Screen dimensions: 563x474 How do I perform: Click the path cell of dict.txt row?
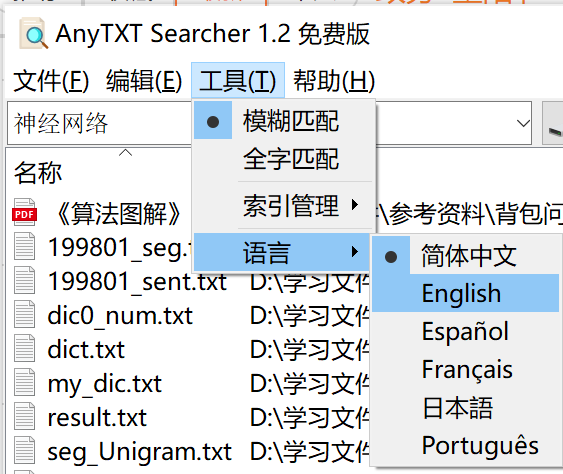310,349
